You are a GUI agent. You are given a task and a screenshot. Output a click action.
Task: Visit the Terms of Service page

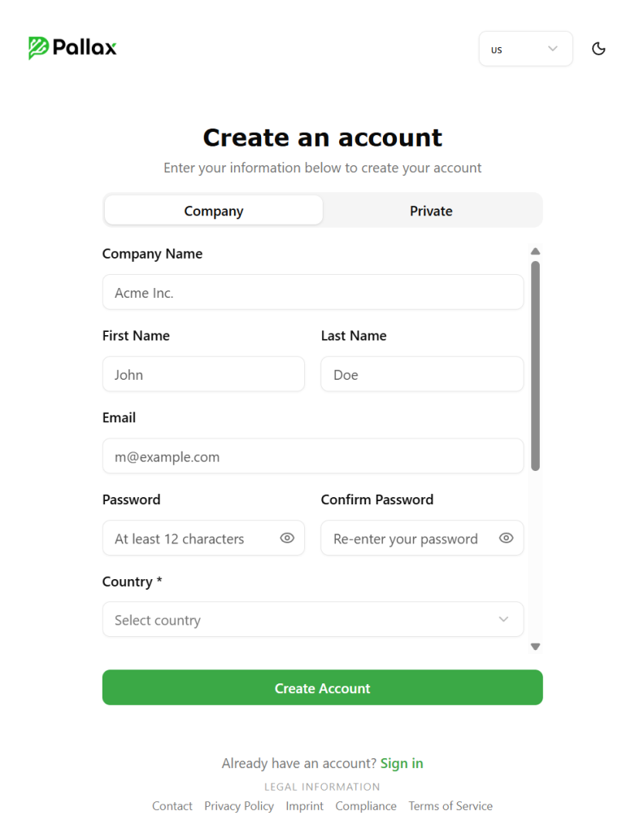pos(450,806)
